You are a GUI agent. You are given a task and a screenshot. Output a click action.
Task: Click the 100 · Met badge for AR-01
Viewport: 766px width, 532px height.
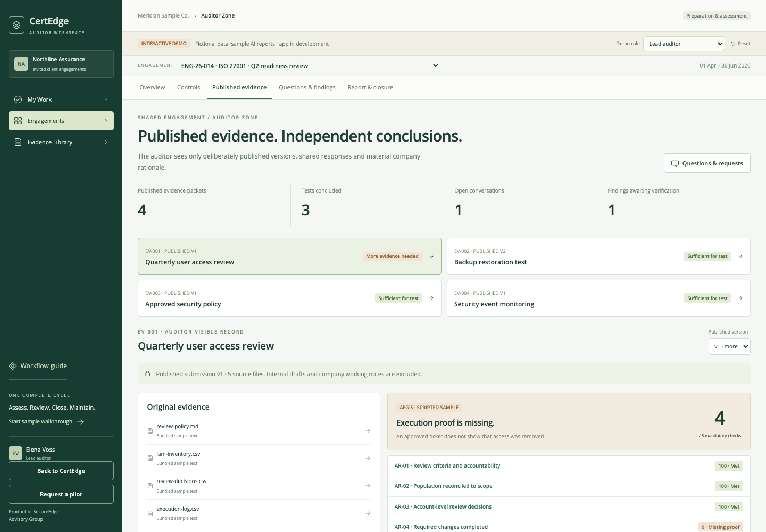pos(729,466)
